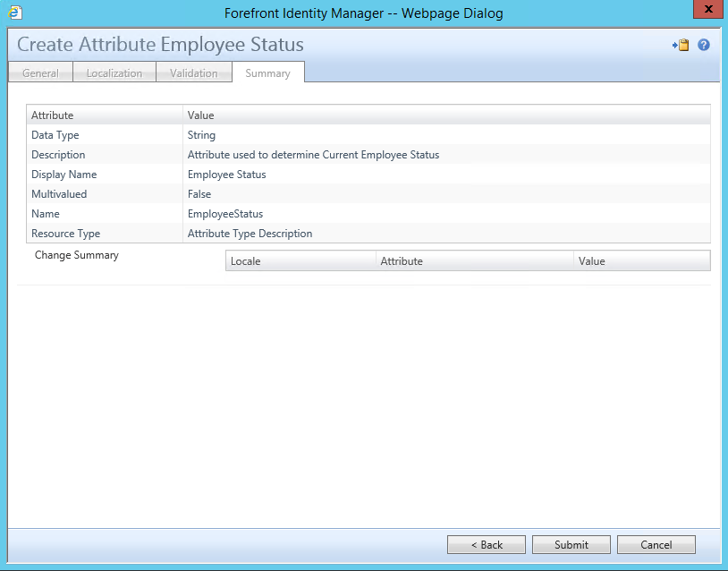Go back with the < Back button

tap(487, 544)
